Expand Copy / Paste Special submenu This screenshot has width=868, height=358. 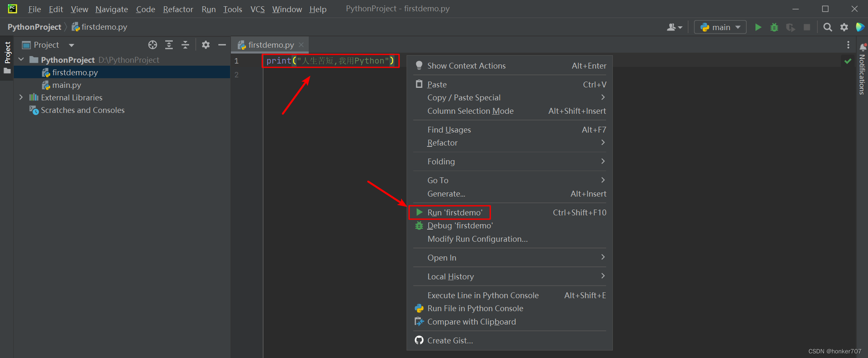510,97
